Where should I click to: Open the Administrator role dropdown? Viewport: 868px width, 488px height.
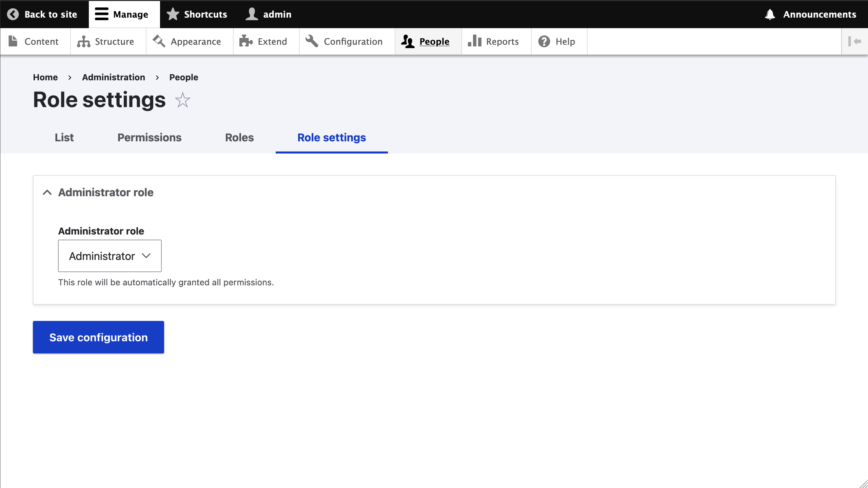click(x=110, y=256)
